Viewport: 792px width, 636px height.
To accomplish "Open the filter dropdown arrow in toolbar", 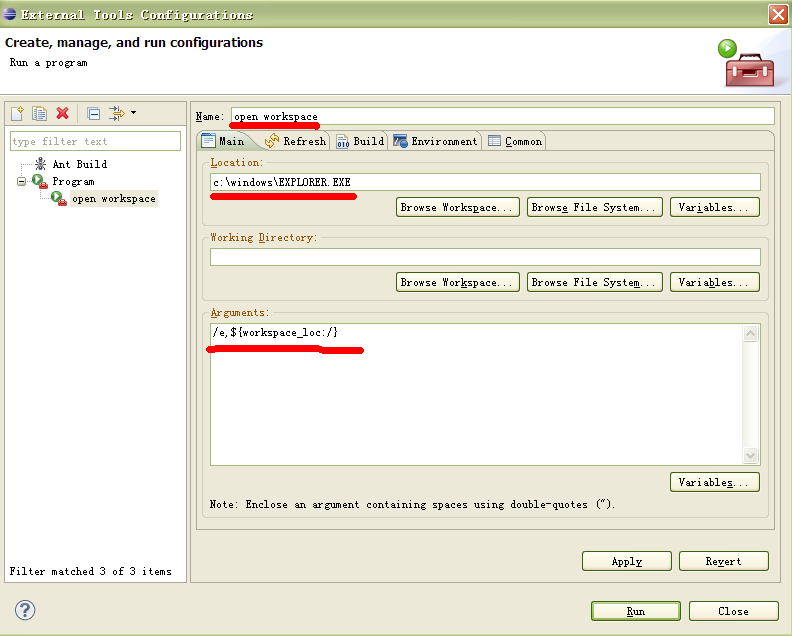I will click(133, 112).
